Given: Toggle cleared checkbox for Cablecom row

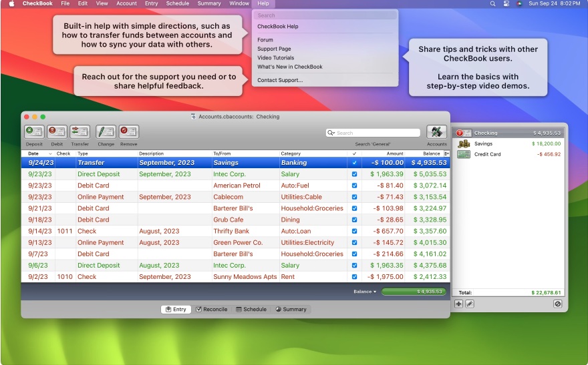Looking at the screenshot, I should 354,197.
